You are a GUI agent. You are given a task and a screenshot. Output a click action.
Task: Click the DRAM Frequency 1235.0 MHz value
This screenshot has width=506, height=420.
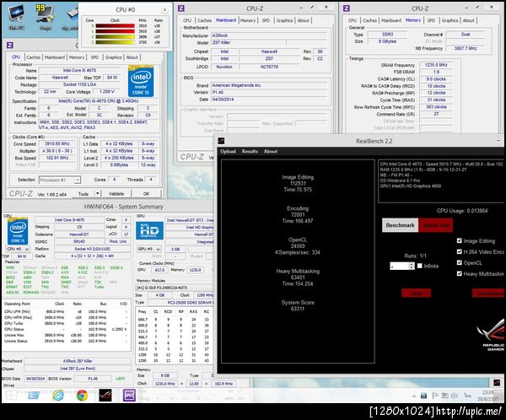click(436, 65)
